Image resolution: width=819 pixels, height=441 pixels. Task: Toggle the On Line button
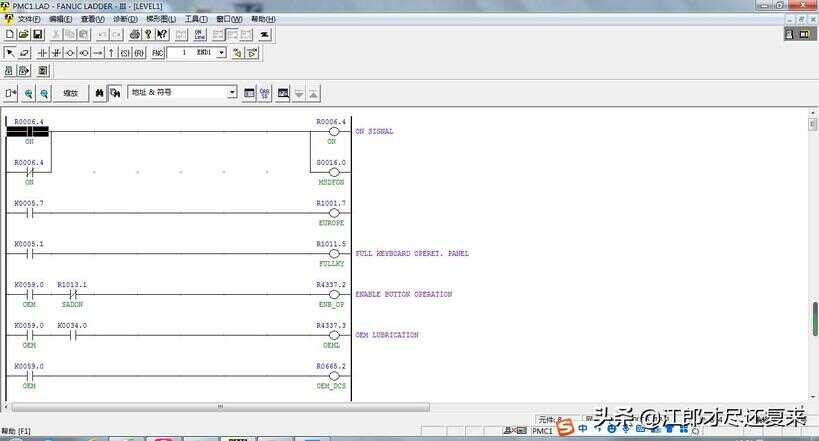[200, 34]
